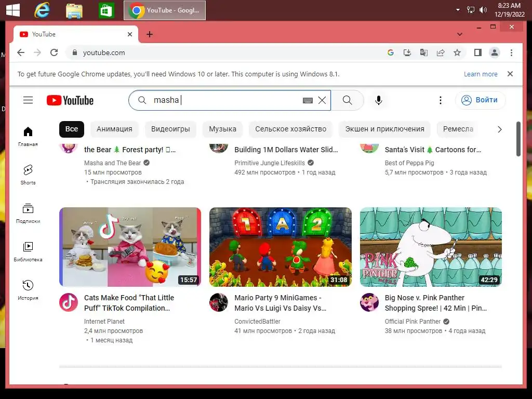532x399 pixels.
Task: Open the on-screen keyboard icon in the search box
Action: (308, 100)
